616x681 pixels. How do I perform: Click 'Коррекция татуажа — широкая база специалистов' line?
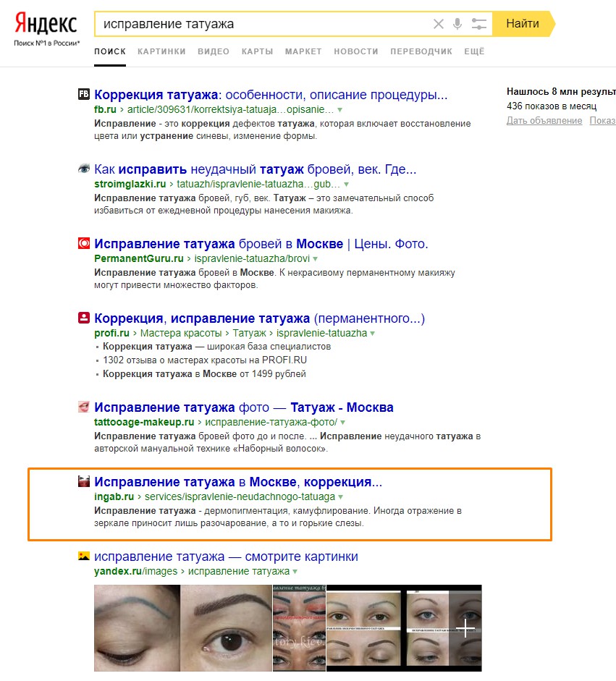(x=216, y=347)
